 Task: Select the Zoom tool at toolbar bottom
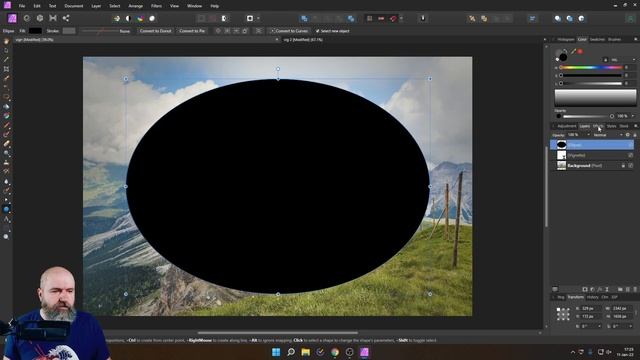[x=6, y=237]
